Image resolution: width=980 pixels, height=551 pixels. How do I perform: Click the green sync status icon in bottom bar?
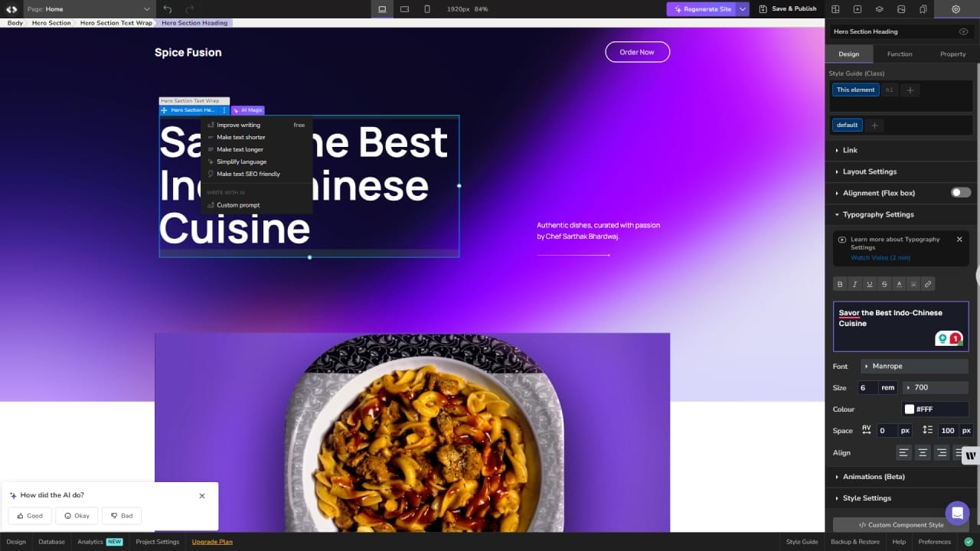point(968,542)
